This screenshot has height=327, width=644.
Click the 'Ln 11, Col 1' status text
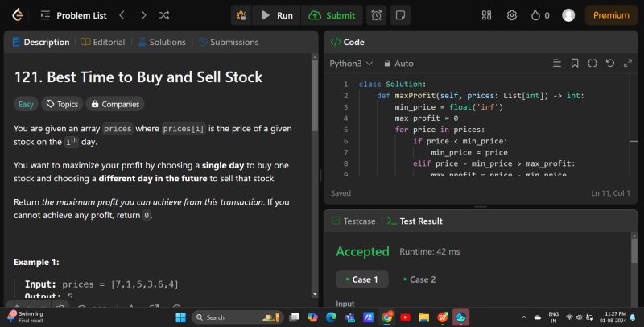point(610,193)
